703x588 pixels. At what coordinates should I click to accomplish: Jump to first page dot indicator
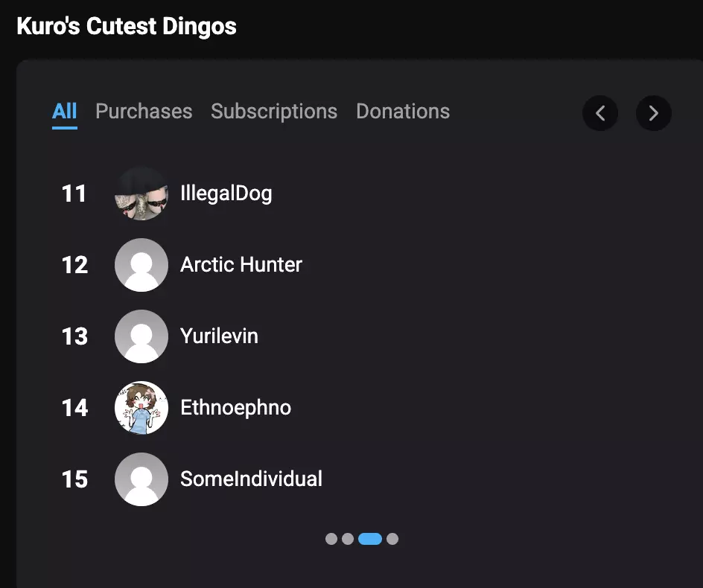pyautogui.click(x=331, y=539)
